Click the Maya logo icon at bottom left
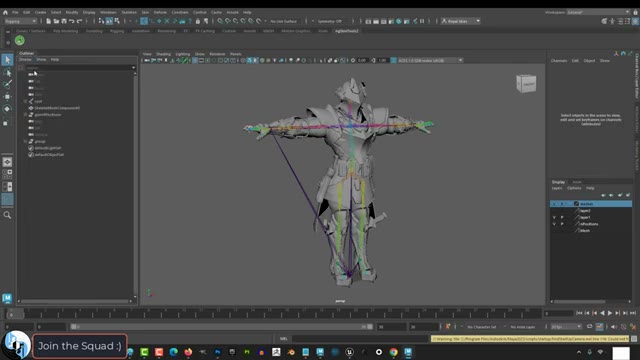This screenshot has width=640, height=360. pyautogui.click(x=7, y=298)
